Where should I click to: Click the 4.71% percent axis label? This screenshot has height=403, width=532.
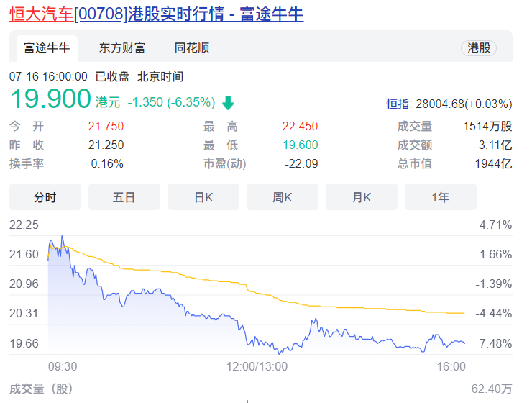coord(495,225)
